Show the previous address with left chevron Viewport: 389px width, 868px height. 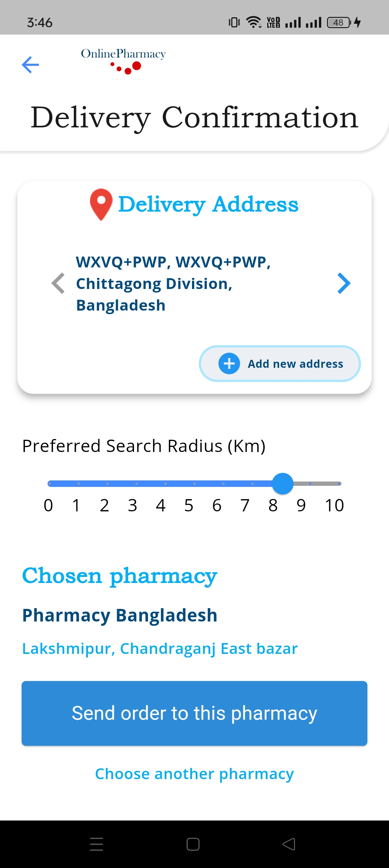coord(58,283)
